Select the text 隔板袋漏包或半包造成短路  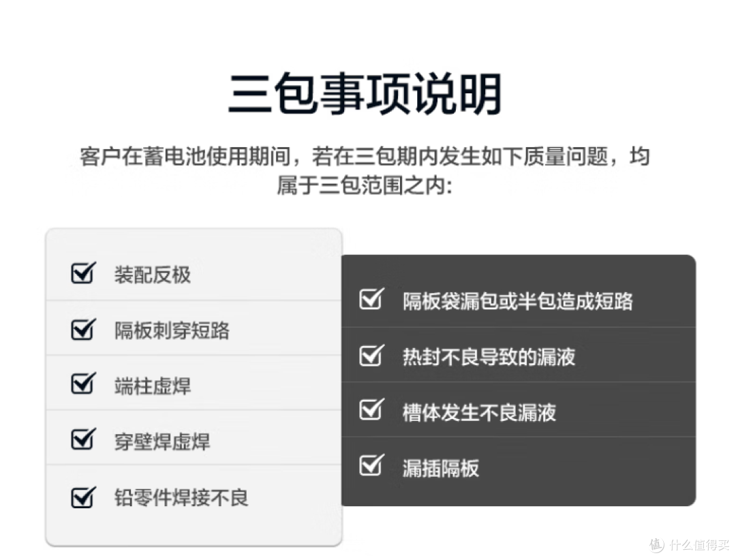point(518,301)
